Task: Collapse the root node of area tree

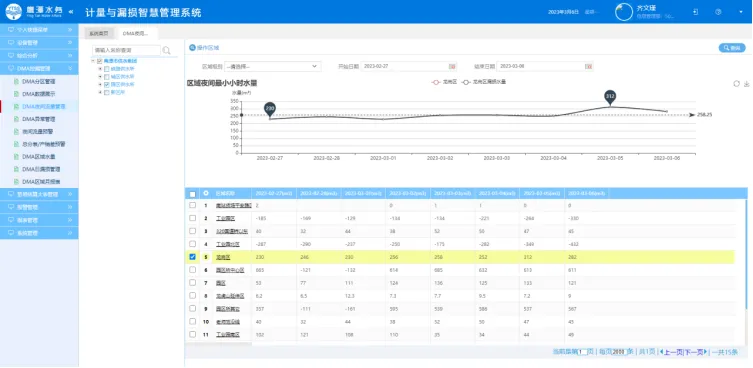Action: (93, 61)
